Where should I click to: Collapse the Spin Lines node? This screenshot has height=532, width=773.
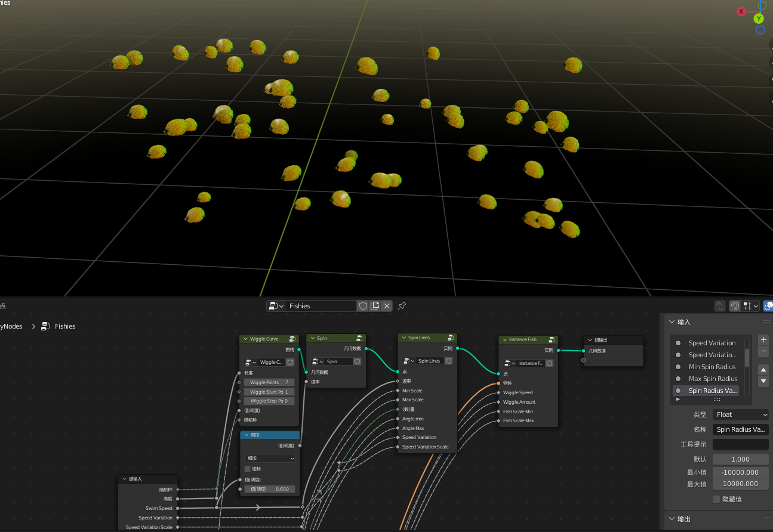tap(403, 338)
